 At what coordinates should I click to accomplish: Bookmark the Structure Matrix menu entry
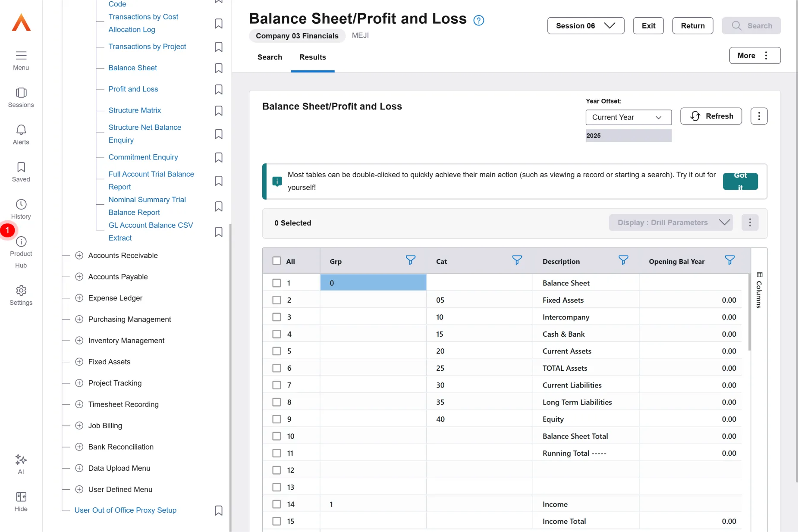point(219,111)
